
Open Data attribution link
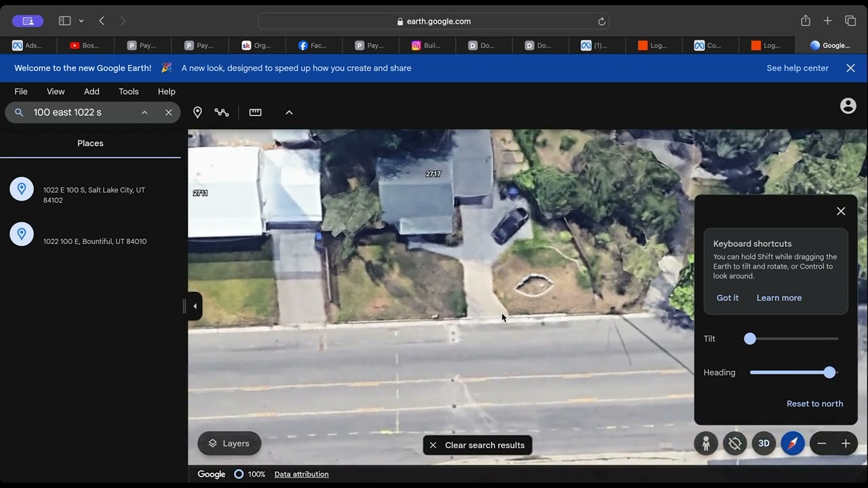(x=302, y=474)
